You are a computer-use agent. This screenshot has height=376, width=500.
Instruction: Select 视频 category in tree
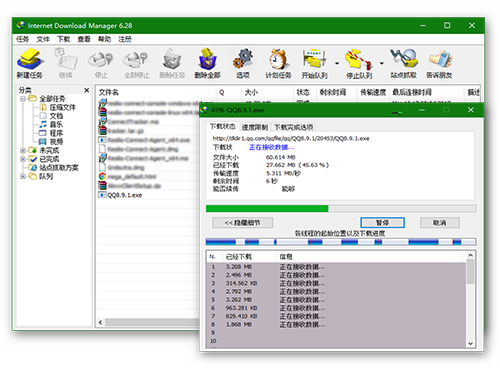pos(51,142)
